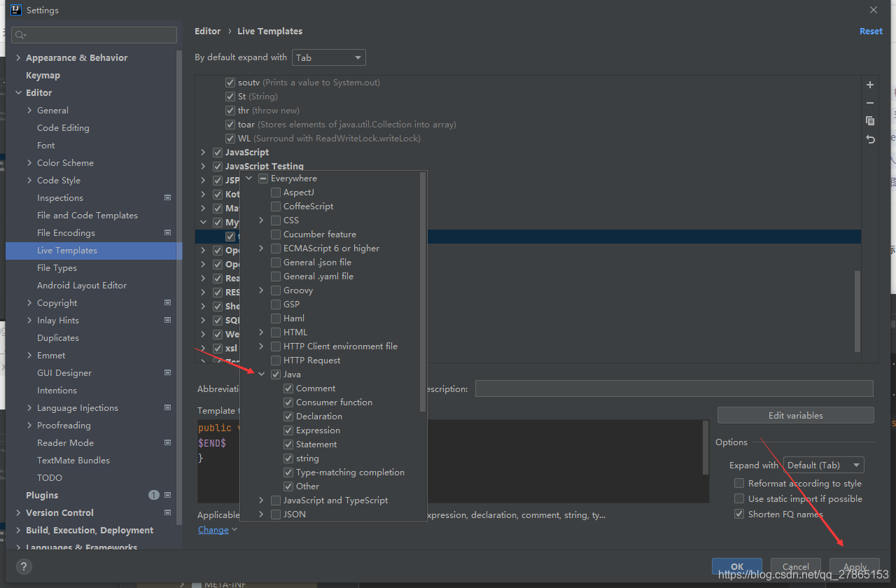
Task: Open the default expand with Tab dropdown
Action: click(x=329, y=57)
